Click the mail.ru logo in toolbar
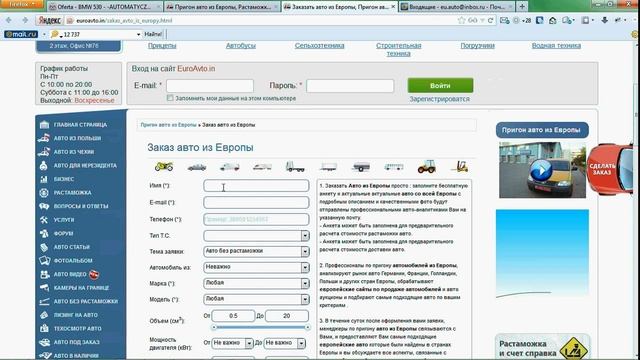 point(21,34)
